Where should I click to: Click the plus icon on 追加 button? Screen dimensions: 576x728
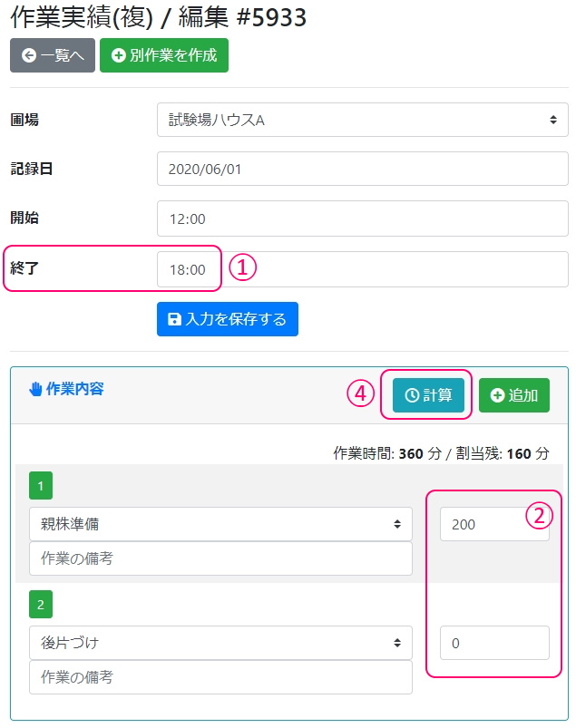tap(497, 395)
